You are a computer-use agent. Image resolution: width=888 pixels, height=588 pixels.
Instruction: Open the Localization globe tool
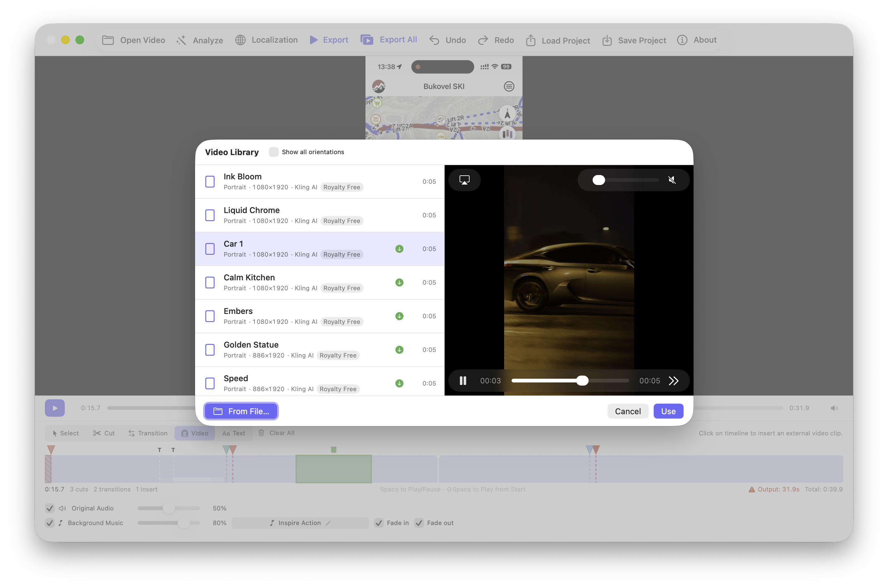pyautogui.click(x=241, y=40)
